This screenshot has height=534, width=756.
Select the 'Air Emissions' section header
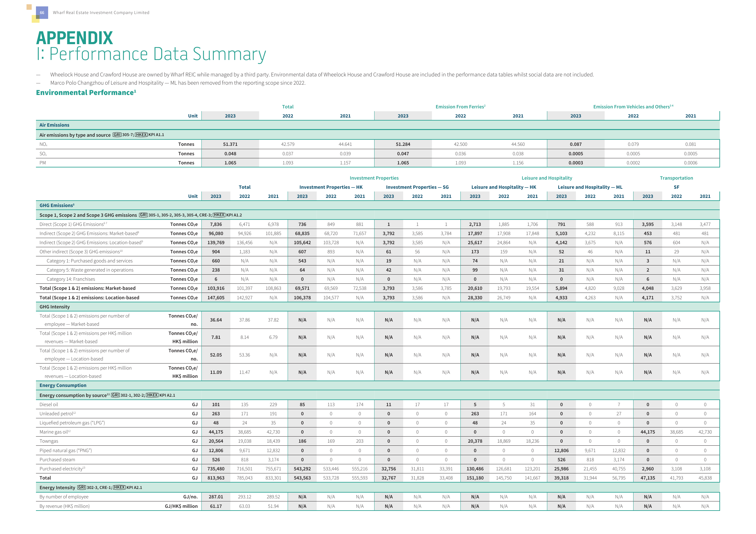(x=54, y=125)
